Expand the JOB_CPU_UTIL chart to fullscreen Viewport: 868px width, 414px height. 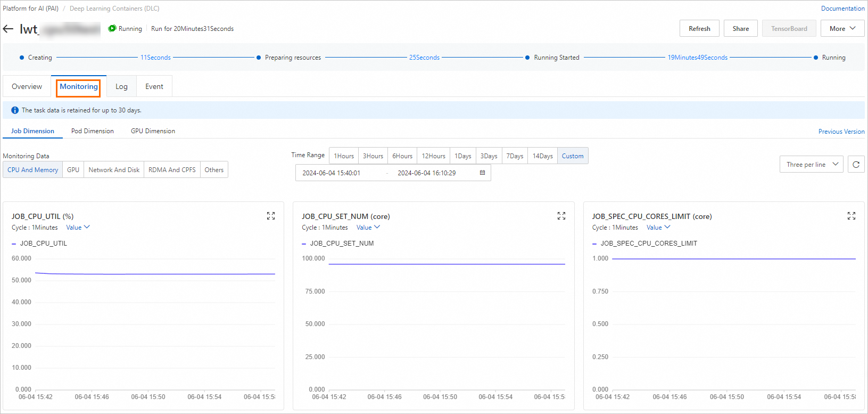coord(271,216)
